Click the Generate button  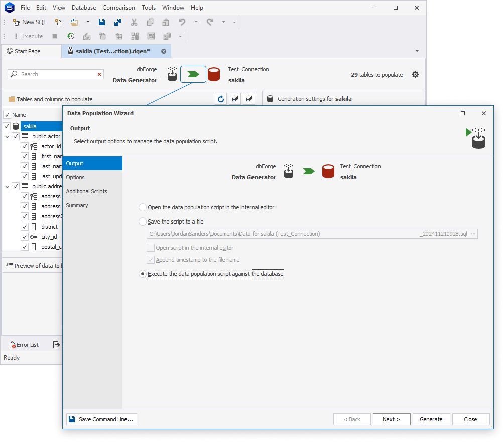[431, 419]
